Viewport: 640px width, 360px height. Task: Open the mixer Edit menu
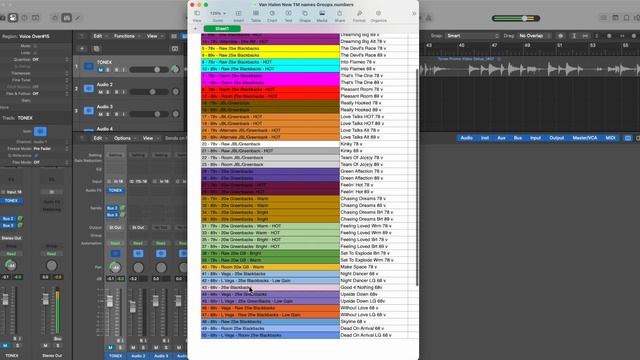point(100,138)
